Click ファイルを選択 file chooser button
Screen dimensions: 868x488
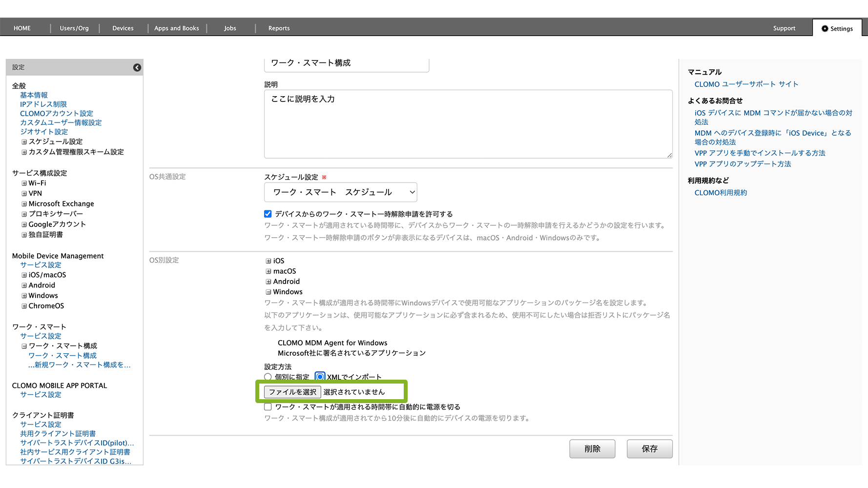292,392
